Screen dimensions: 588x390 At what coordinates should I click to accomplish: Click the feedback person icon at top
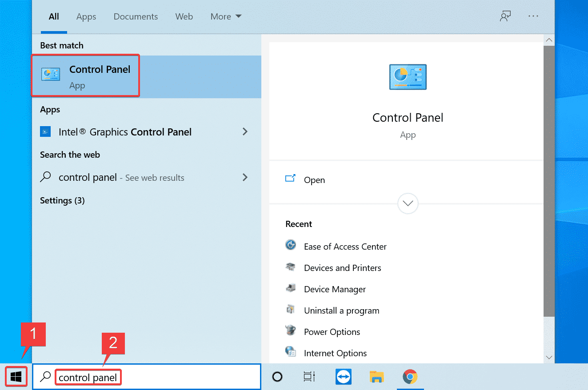pos(505,17)
